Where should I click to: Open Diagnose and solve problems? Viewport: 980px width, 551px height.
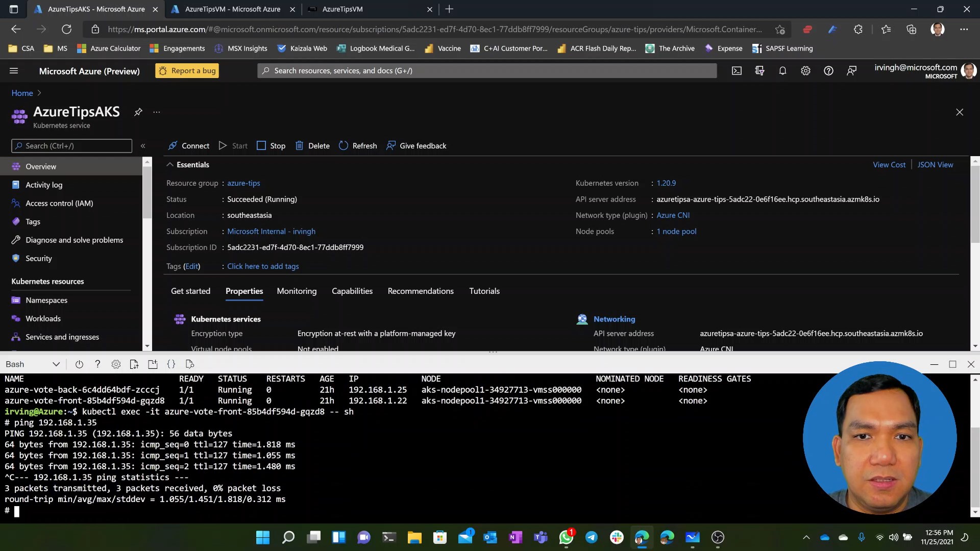(x=71, y=240)
